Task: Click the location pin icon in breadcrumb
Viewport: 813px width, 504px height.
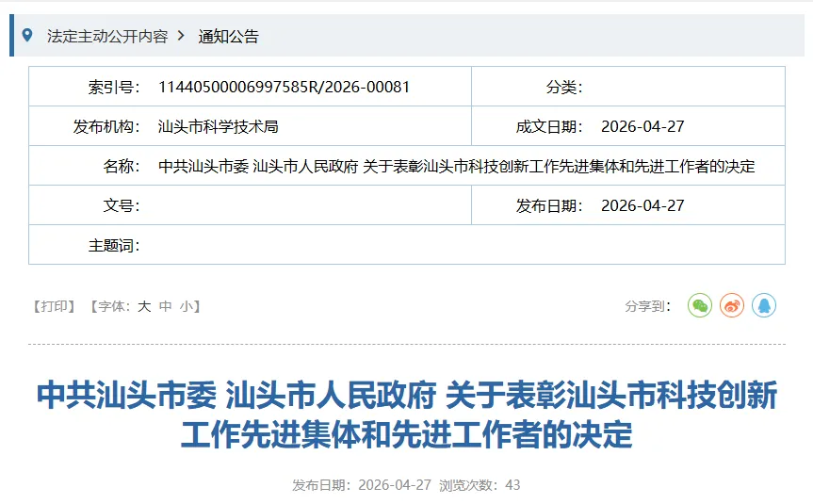Action: [27, 36]
